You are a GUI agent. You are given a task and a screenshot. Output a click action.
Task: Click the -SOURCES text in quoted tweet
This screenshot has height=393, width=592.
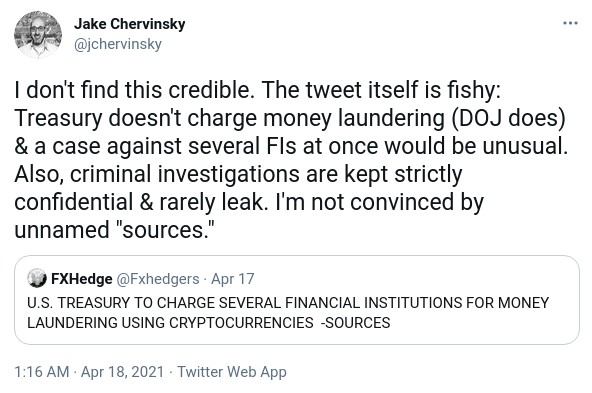click(x=355, y=323)
